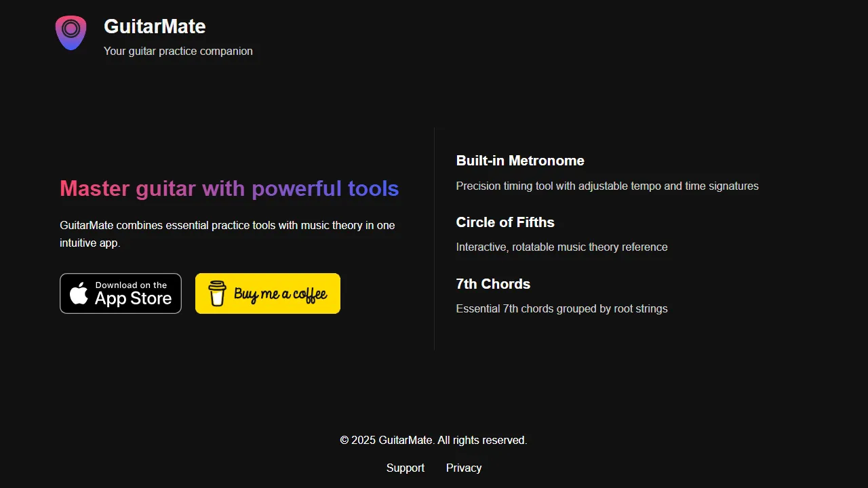Click the copyright notice in the footer
Viewport: 868px width, 488px height.
433,440
